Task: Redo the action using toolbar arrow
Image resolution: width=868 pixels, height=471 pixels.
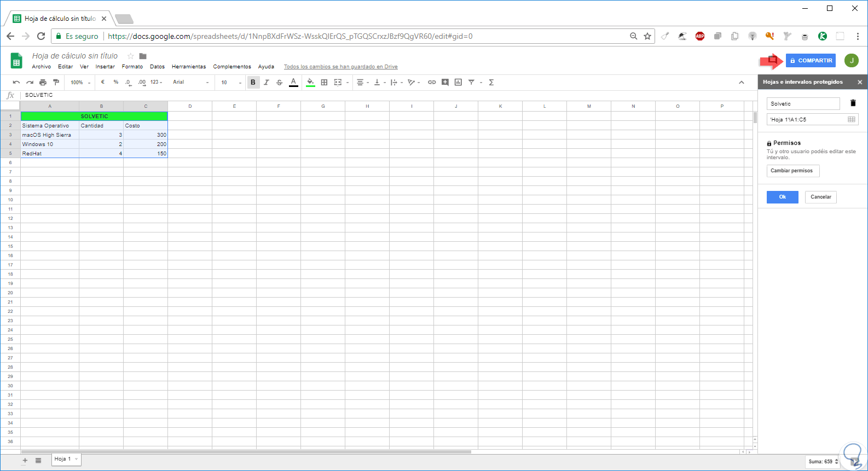Action: (30, 83)
